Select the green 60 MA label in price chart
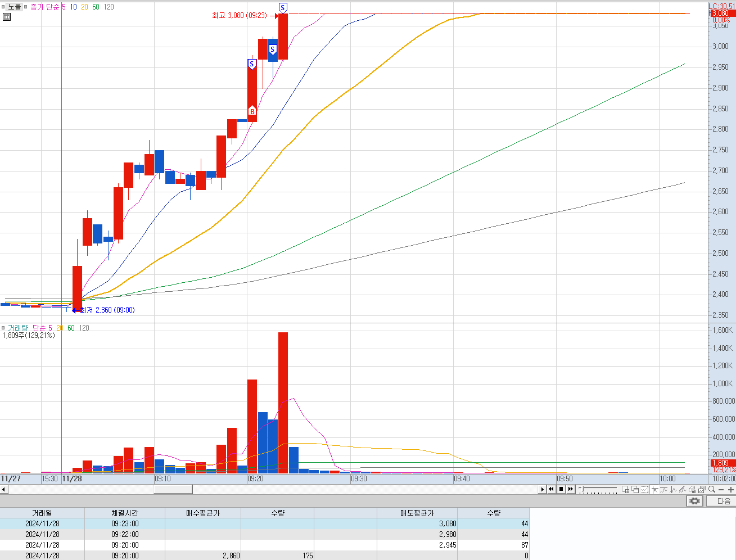 [x=96, y=7]
